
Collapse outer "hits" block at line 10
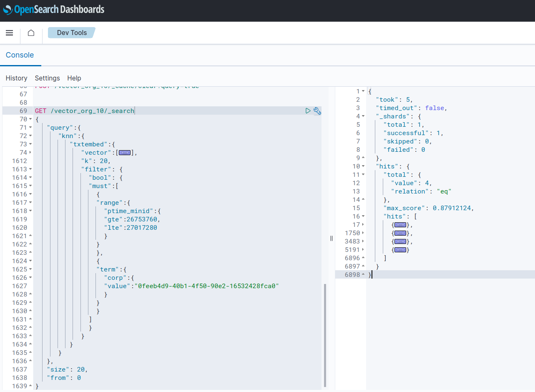point(363,166)
